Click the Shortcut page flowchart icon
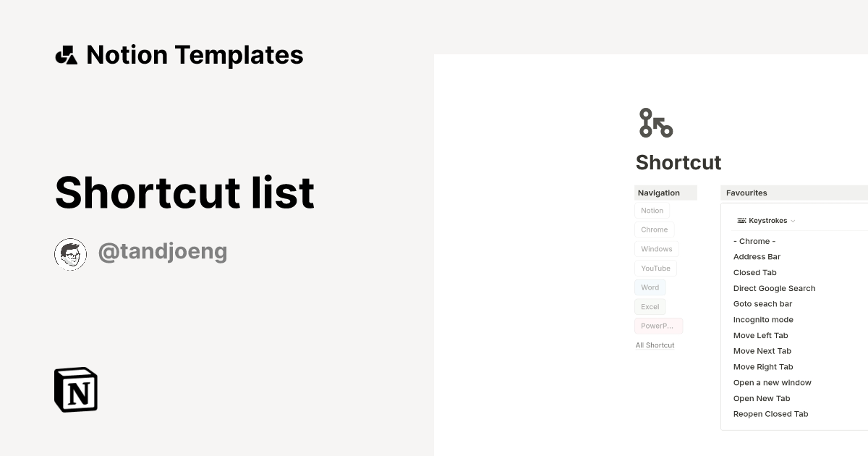 coord(654,122)
